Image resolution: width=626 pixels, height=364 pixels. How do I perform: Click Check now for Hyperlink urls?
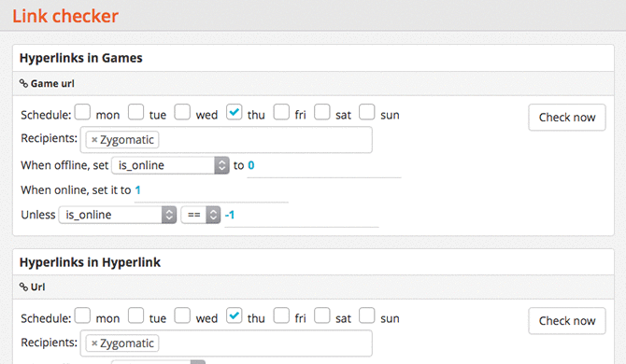click(x=567, y=320)
